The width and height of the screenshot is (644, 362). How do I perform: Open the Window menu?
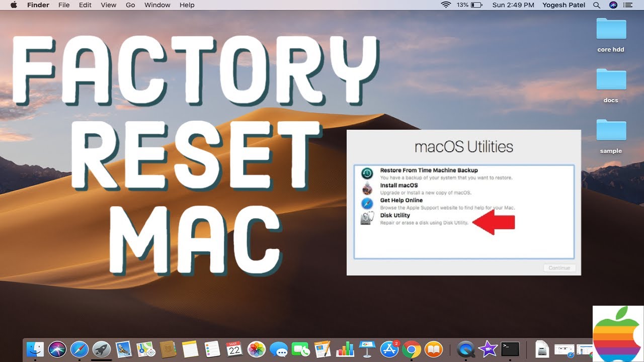tap(157, 5)
